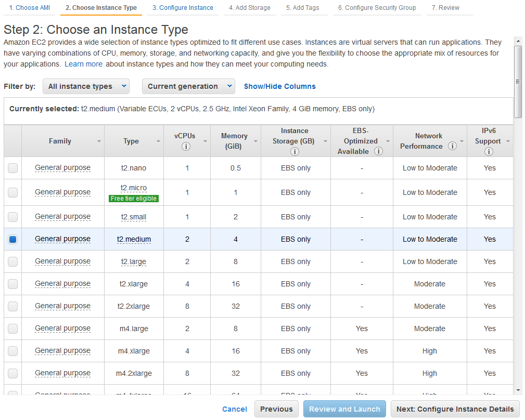This screenshot has width=525, height=420.
Task: Click the IPv6 Support info icon
Action: (488, 152)
